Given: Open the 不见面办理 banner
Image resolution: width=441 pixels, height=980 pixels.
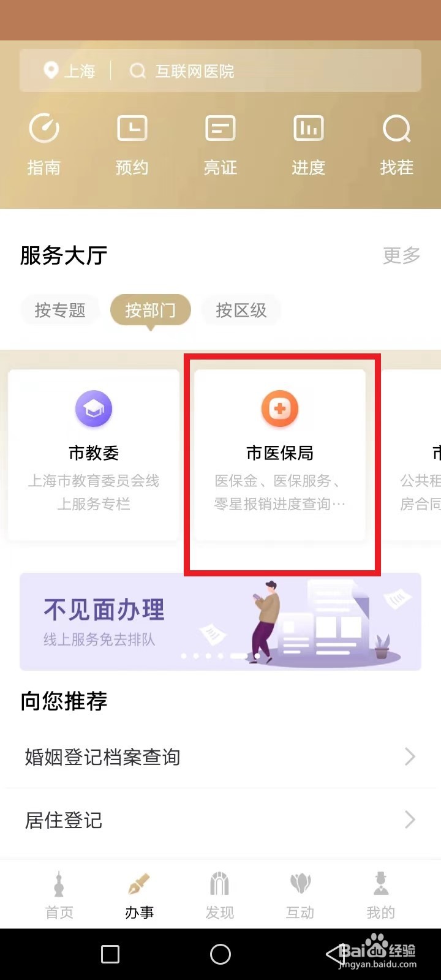Looking at the screenshot, I should (221, 621).
